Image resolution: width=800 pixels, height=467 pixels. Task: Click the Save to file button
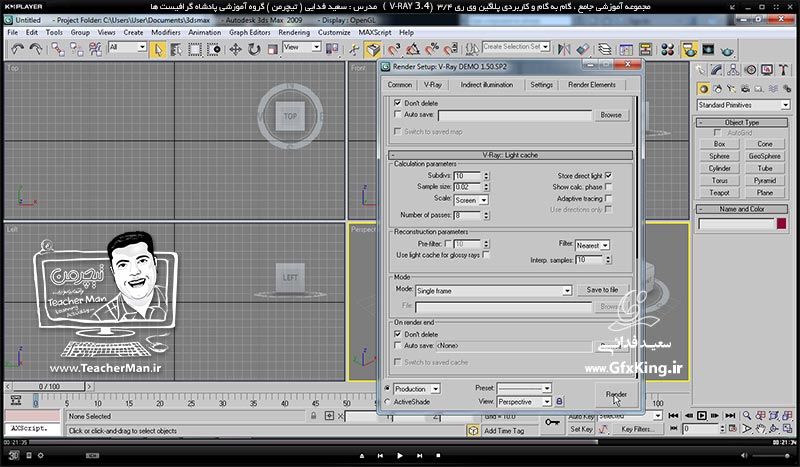coord(602,290)
